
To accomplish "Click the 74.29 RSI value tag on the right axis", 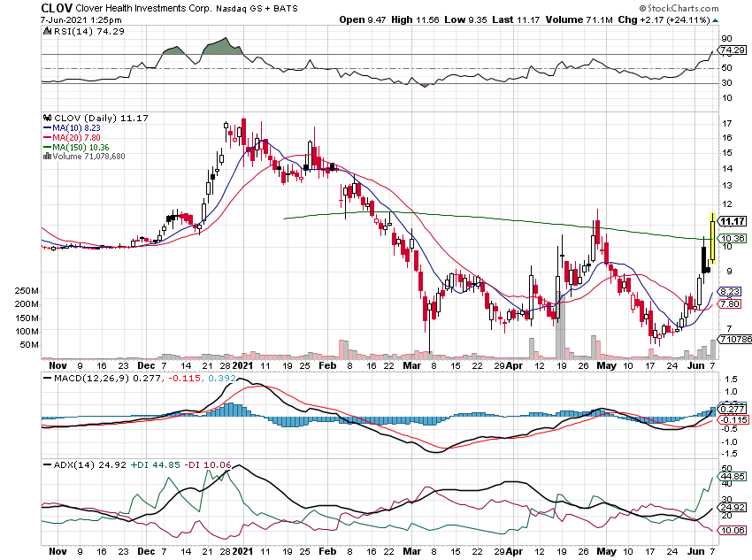I will pyautogui.click(x=733, y=50).
